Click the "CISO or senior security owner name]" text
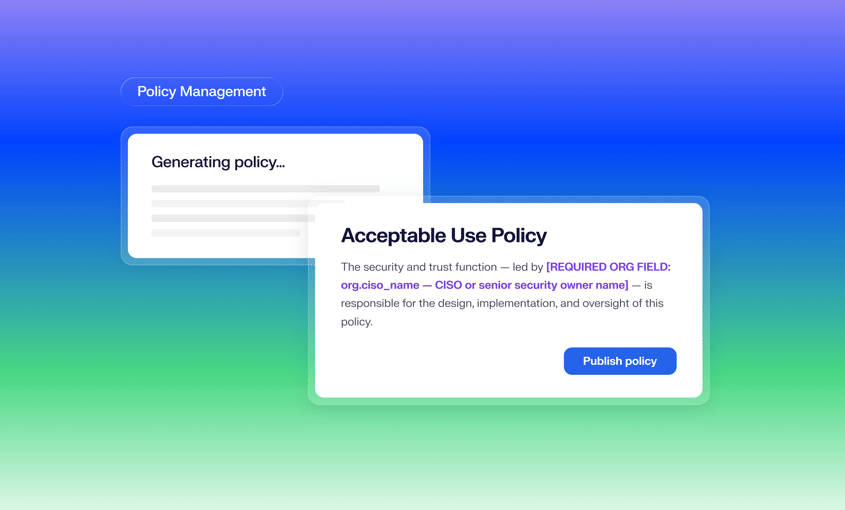The image size is (845, 510). pos(531,285)
